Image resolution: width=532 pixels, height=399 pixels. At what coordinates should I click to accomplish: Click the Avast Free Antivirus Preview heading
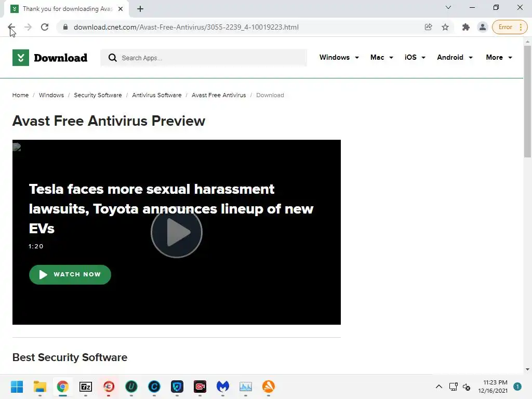109,121
